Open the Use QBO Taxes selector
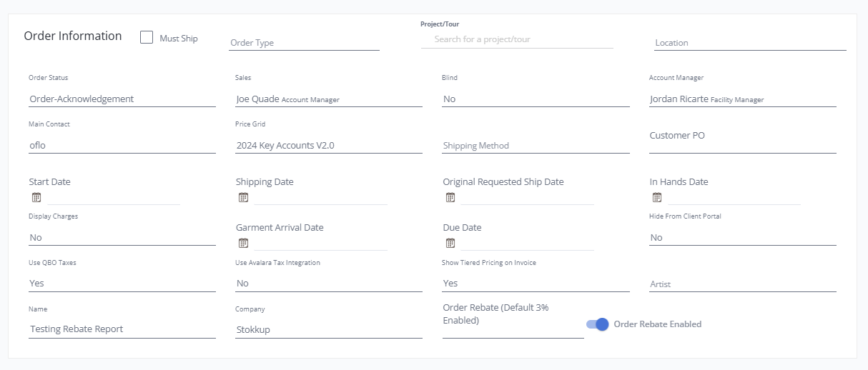This screenshot has width=868, height=370. click(x=122, y=284)
